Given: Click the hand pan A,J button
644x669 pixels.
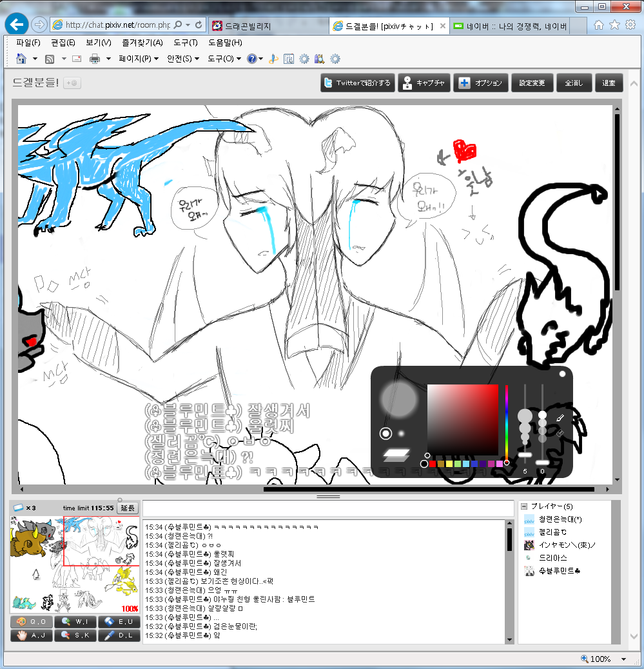Looking at the screenshot, I should click(31, 635).
